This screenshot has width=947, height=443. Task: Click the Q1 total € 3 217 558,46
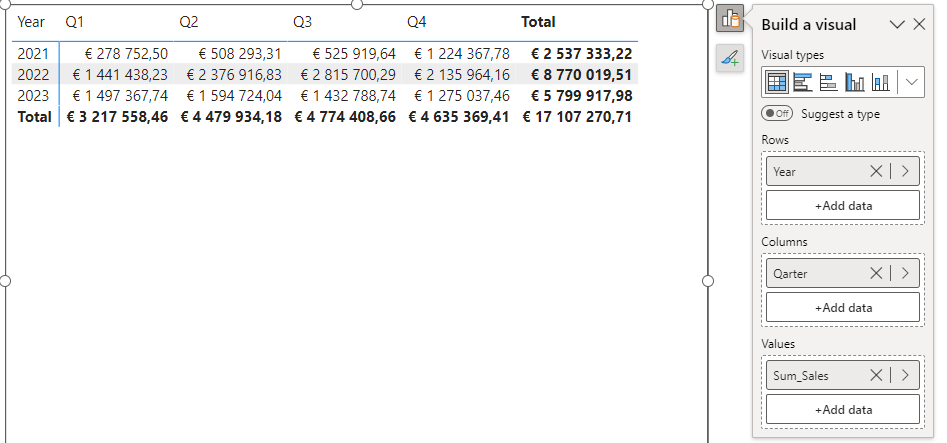click(117, 117)
